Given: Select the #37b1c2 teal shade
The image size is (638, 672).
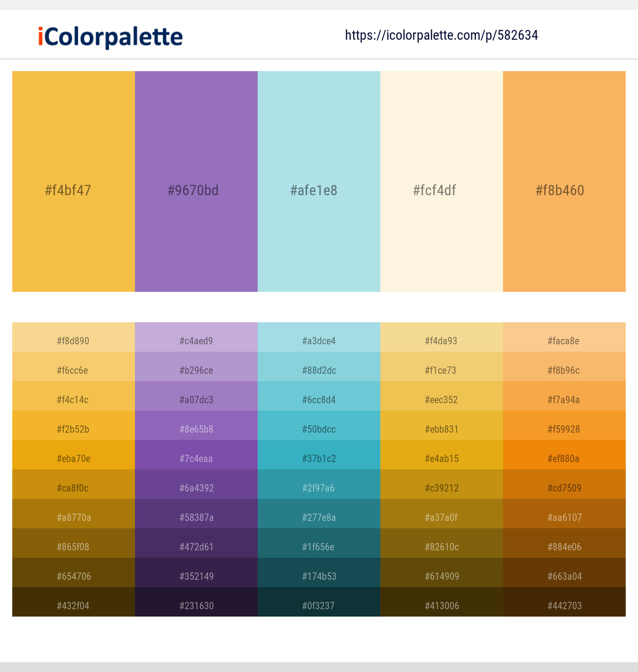Looking at the screenshot, I should (x=319, y=455).
